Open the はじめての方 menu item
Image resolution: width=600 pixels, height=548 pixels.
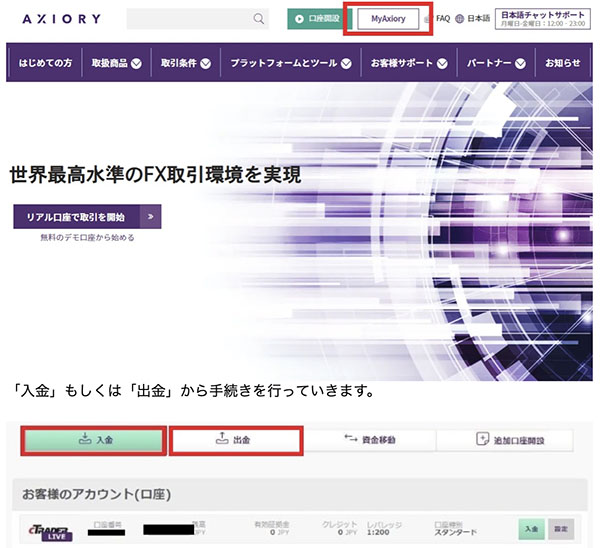pos(45,63)
